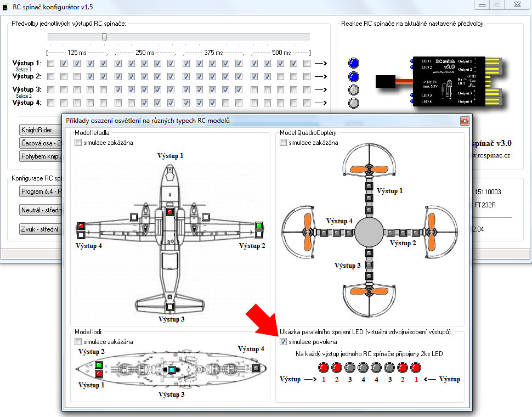
Task: Click the 'Časová osa' button
Action: pyautogui.click(x=41, y=143)
